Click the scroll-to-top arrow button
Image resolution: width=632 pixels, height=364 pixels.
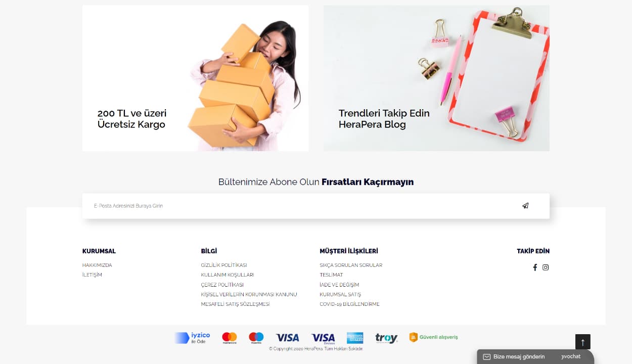coord(582,342)
